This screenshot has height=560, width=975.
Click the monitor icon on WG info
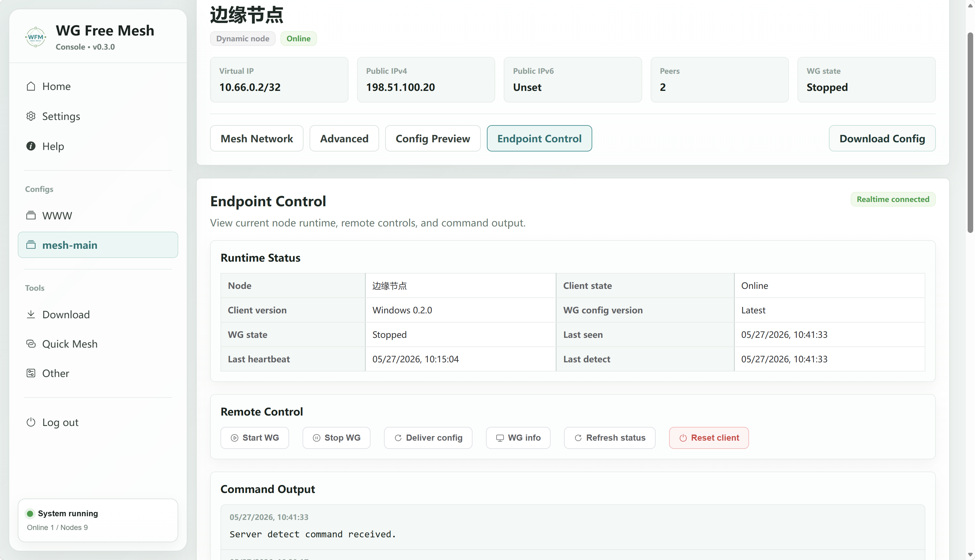500,438
